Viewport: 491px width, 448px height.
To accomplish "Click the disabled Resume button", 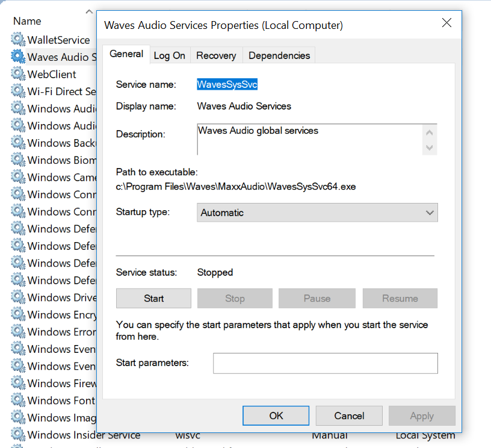I will 400,298.
